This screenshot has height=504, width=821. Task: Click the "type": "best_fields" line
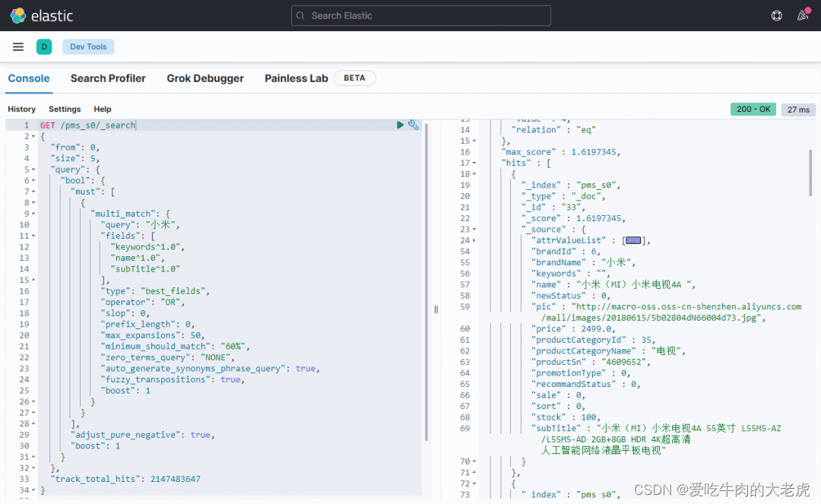(x=155, y=291)
